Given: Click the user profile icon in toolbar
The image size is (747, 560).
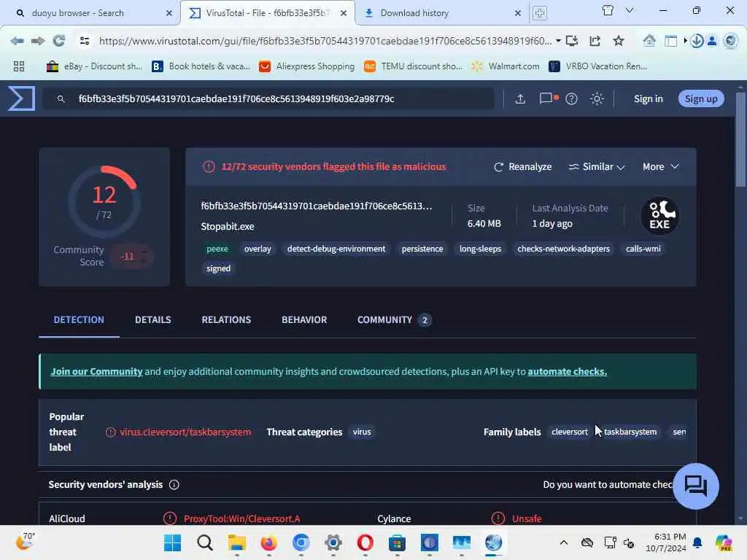Looking at the screenshot, I should (x=712, y=41).
